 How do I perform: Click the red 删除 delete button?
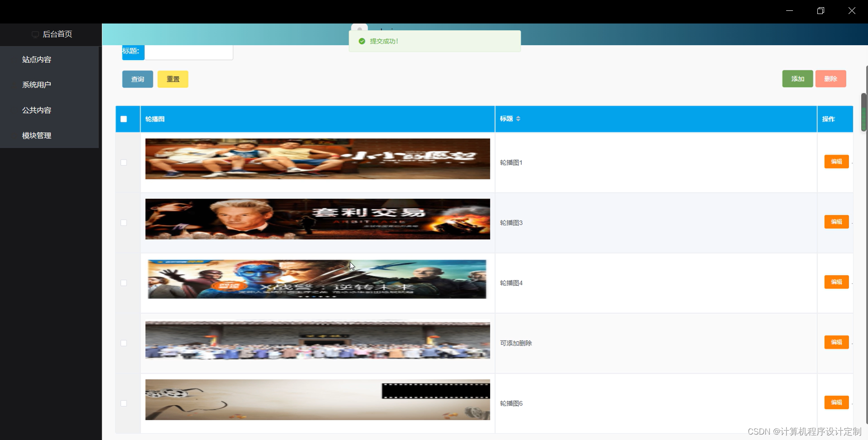[x=830, y=79]
